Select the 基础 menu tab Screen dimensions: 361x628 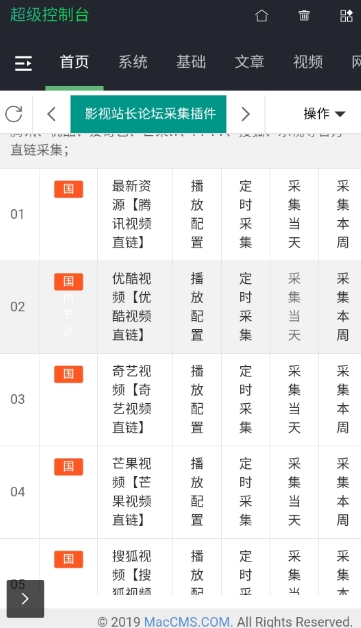point(191,62)
